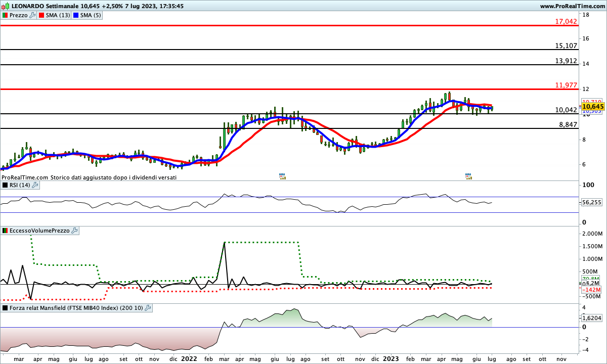Click the 15,107 level label

[x=566, y=45]
